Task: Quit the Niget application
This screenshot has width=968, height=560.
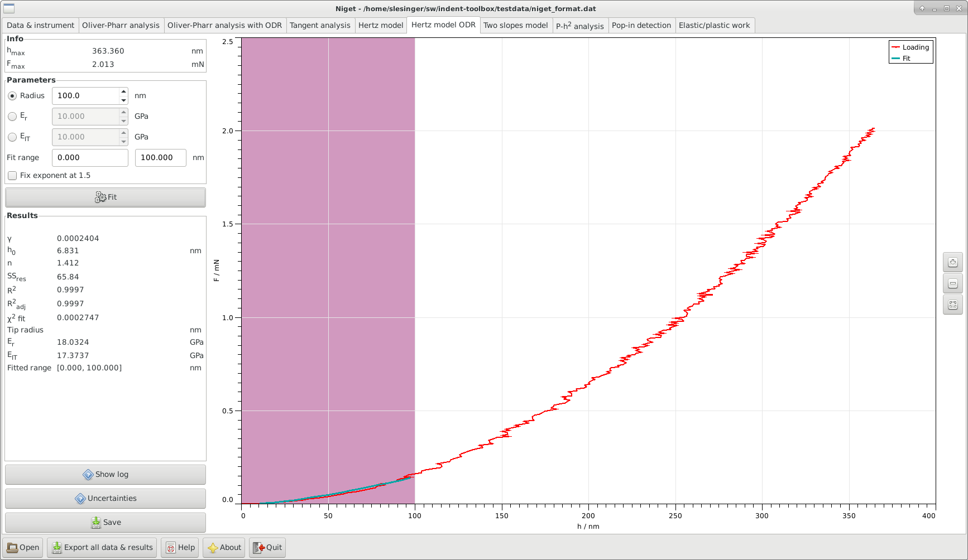Action: [267, 548]
